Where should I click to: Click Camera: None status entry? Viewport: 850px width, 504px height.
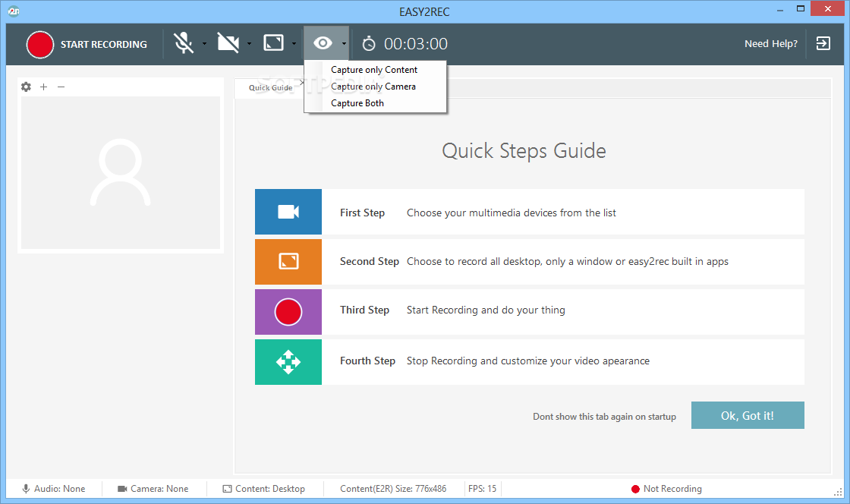coord(153,489)
